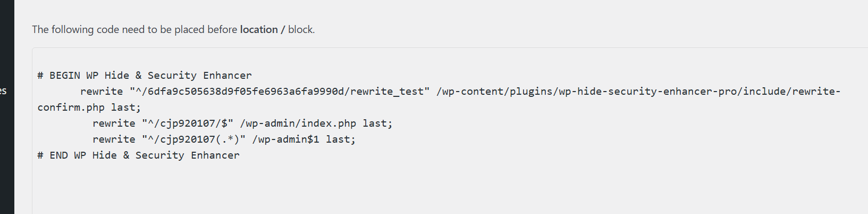Click the "^/cjp920107(.*)" pattern string
Viewport: 868px width, 214px height.
click(193, 139)
